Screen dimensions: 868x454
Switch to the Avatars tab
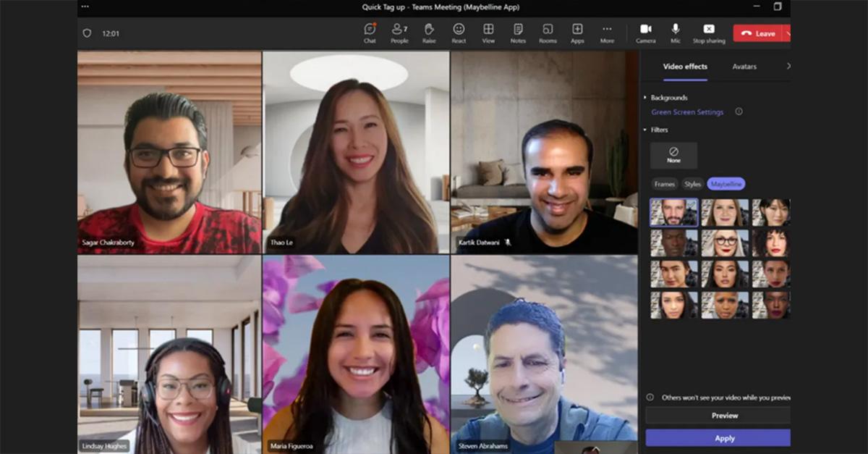click(x=744, y=67)
